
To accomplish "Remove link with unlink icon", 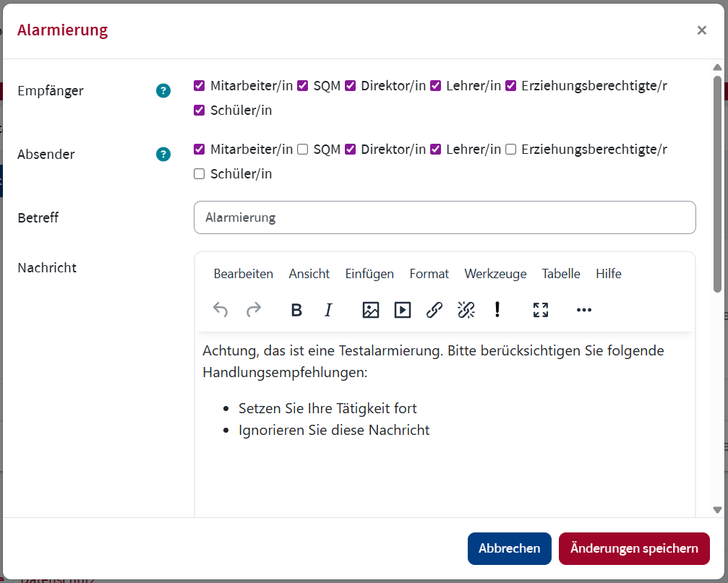I will click(x=466, y=310).
